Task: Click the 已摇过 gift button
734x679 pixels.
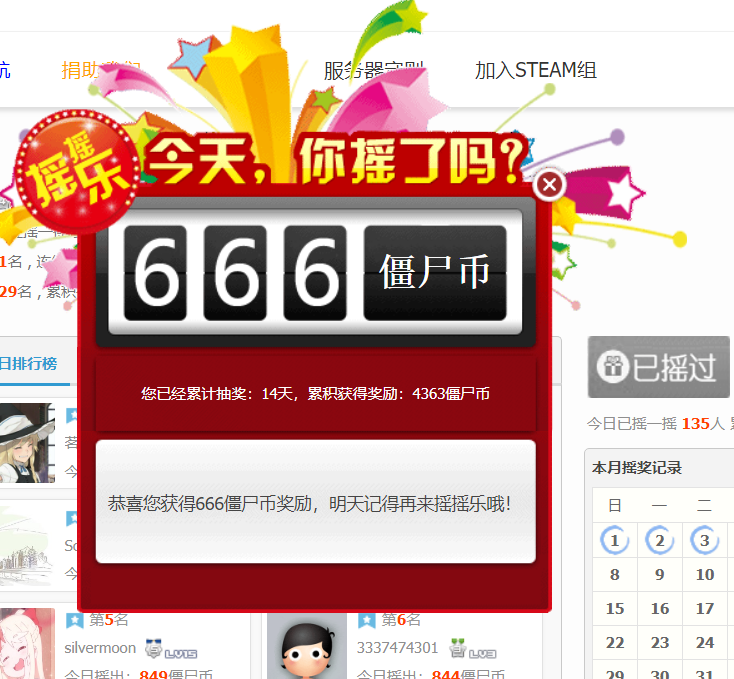Action: [658, 367]
